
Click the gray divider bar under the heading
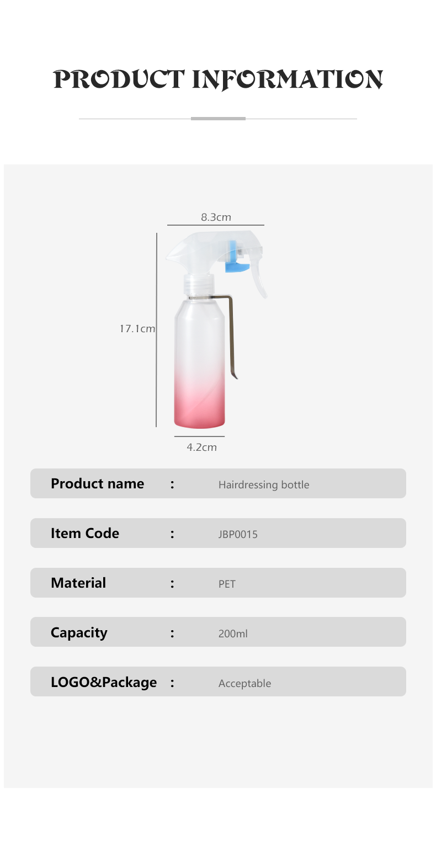click(218, 118)
